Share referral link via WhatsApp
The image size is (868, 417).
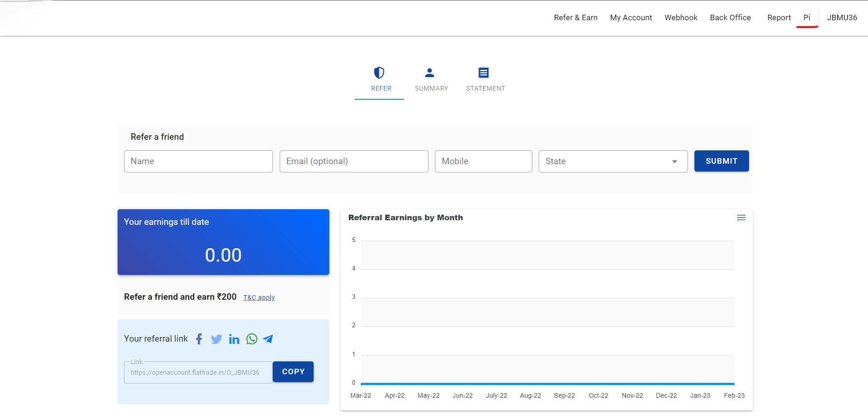tap(252, 339)
